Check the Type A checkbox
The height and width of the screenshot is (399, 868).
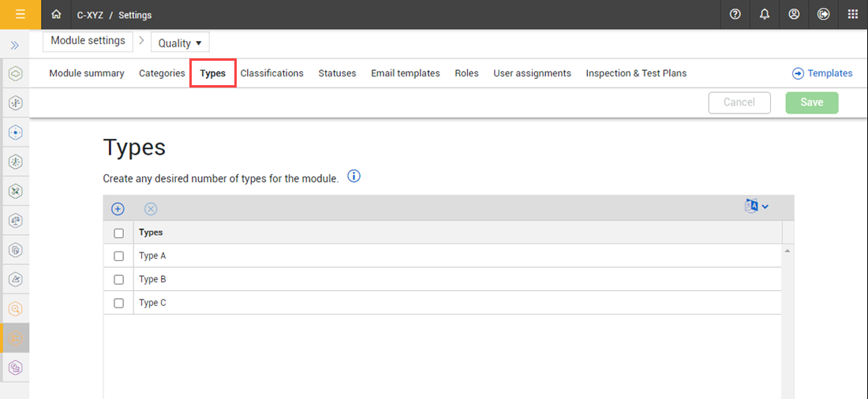(x=119, y=256)
